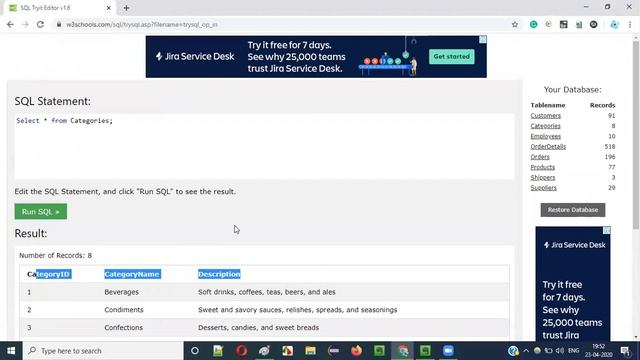Open the OrderDetails table link
The width and height of the screenshot is (640, 360).
pos(548,146)
